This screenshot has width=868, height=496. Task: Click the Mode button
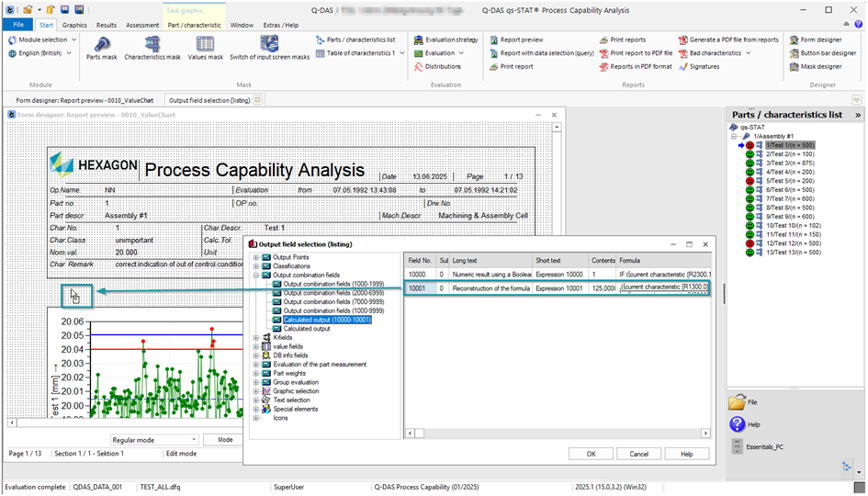(x=225, y=440)
